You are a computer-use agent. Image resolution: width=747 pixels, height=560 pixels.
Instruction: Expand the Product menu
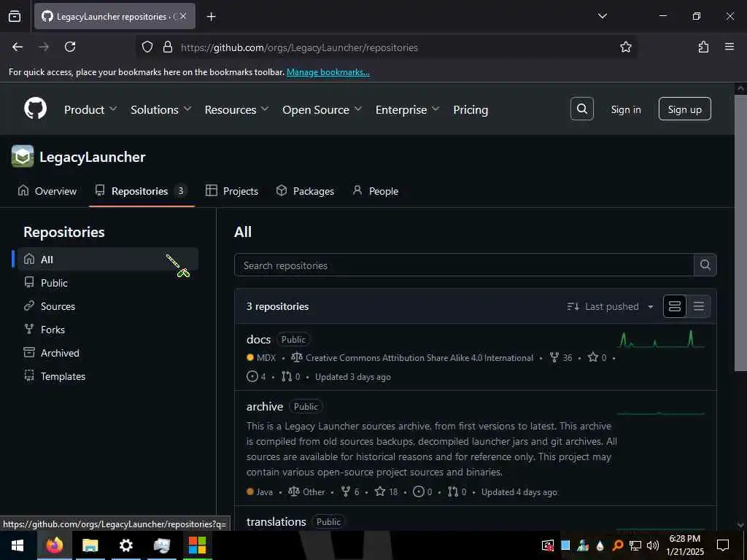90,109
